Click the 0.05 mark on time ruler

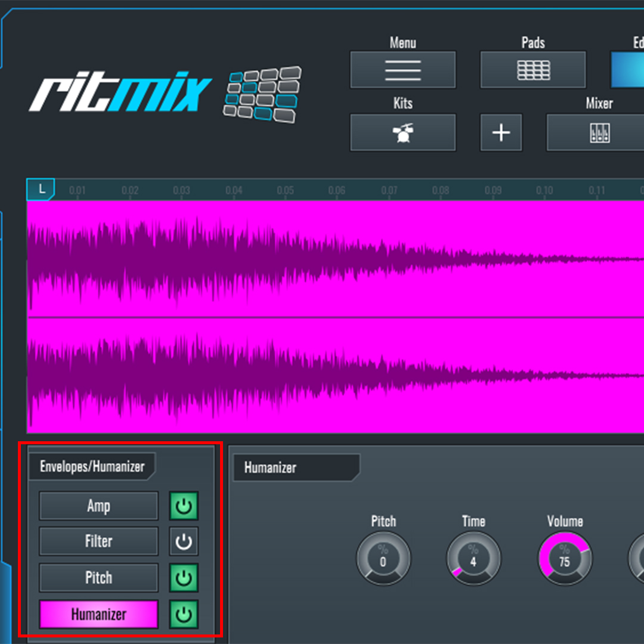285,190
